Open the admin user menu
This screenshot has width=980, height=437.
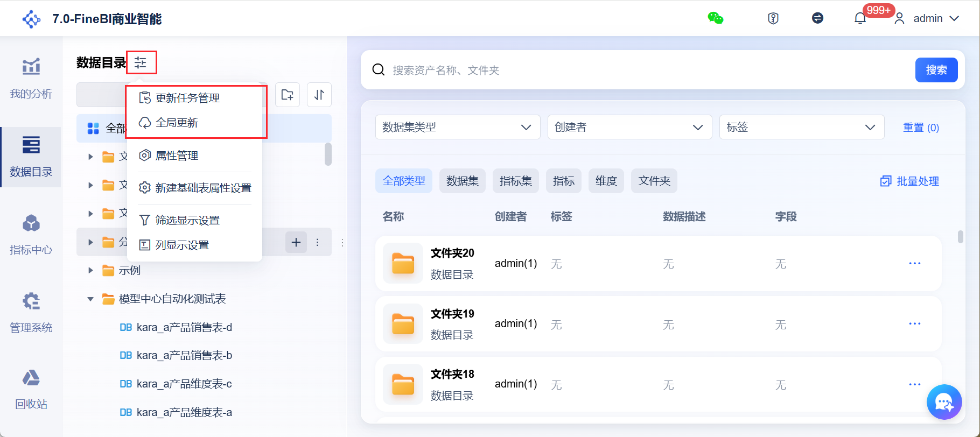tap(927, 18)
